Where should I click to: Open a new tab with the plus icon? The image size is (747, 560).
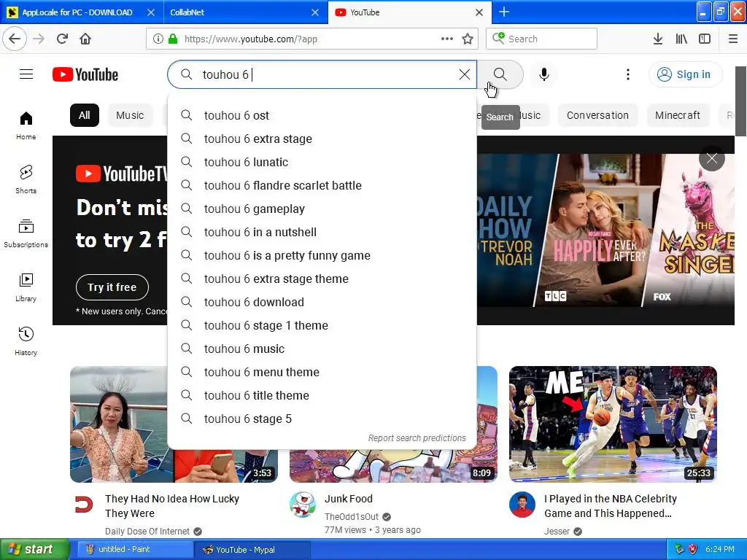[504, 12]
